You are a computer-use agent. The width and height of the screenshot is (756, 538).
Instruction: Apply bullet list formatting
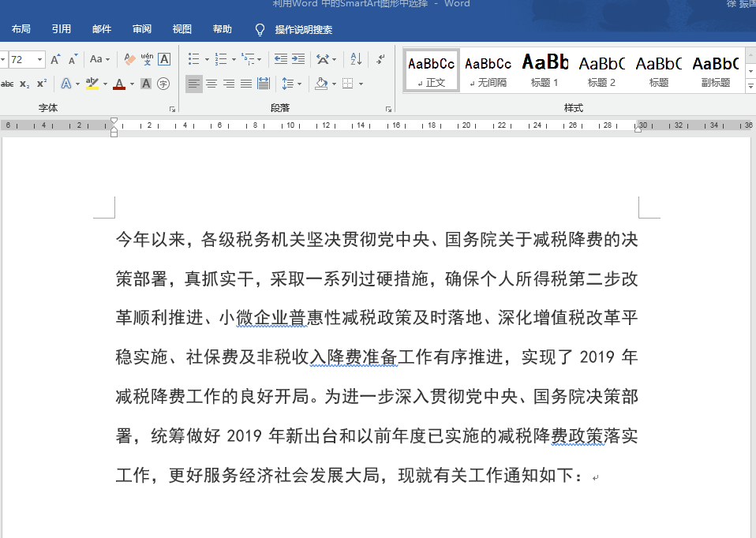tap(193, 59)
